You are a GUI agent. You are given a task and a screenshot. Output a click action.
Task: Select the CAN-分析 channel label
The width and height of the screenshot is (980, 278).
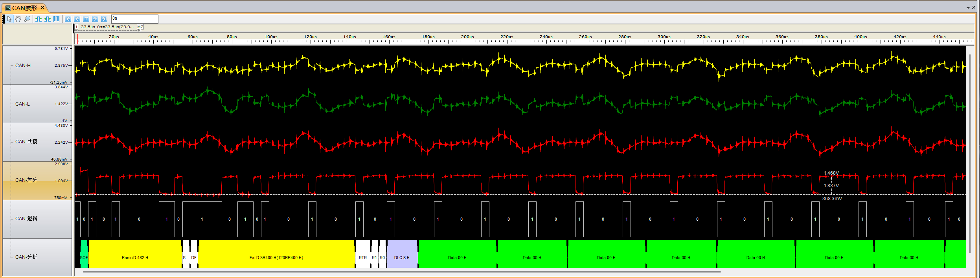click(x=26, y=257)
